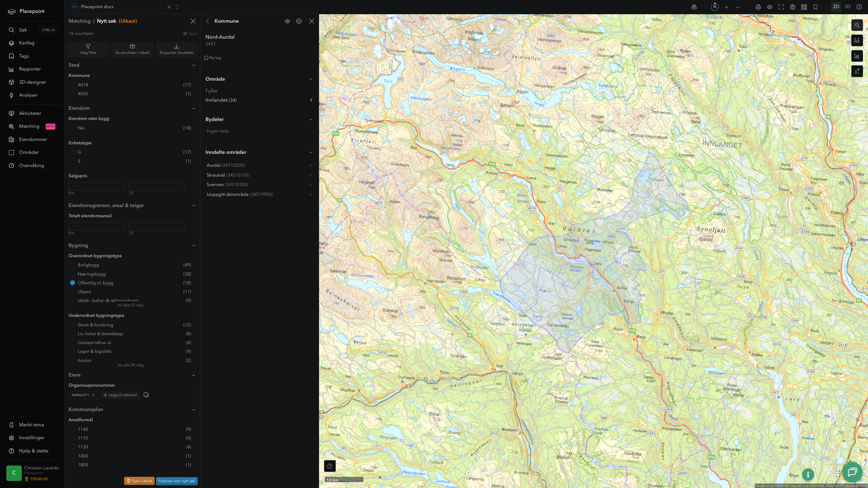Click Eksporter resultater button

pos(177,49)
